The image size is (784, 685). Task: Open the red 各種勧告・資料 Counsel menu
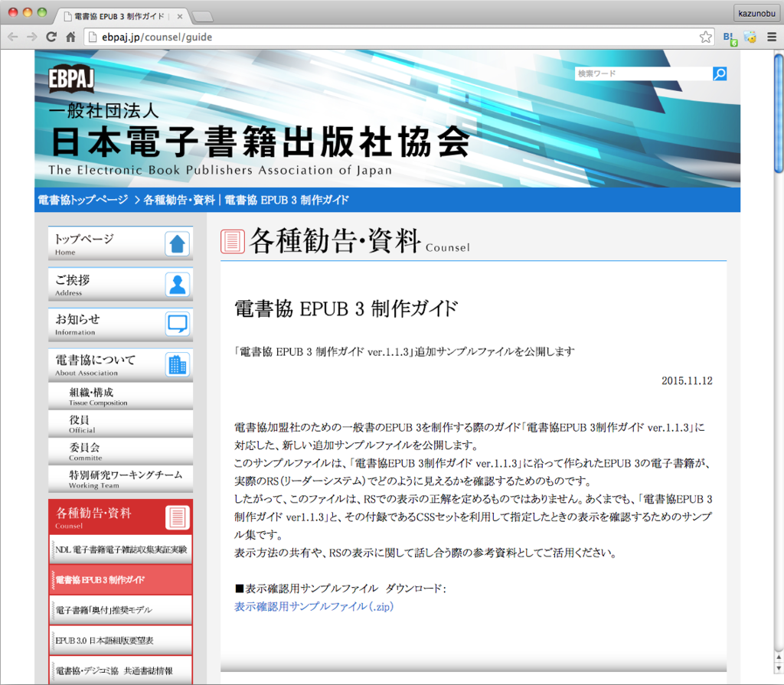coord(120,517)
